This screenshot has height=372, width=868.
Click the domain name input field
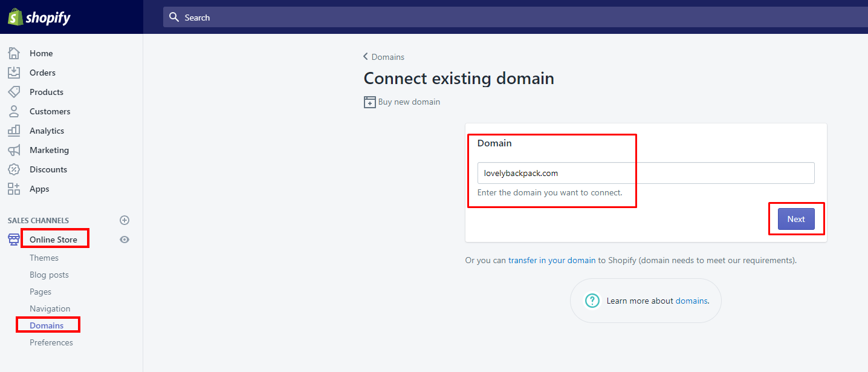(x=646, y=173)
